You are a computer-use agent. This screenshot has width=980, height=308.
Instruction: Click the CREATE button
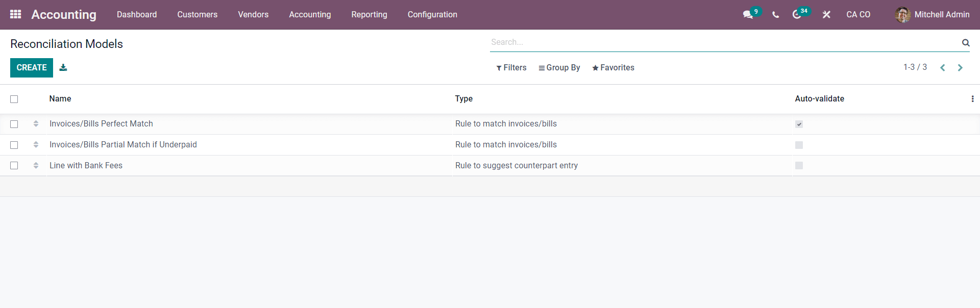tap(32, 68)
